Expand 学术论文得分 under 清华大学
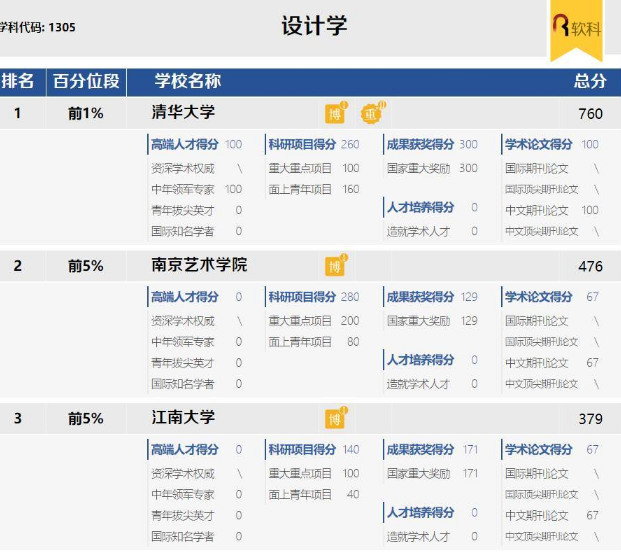The width and height of the screenshot is (621, 552). click(538, 145)
